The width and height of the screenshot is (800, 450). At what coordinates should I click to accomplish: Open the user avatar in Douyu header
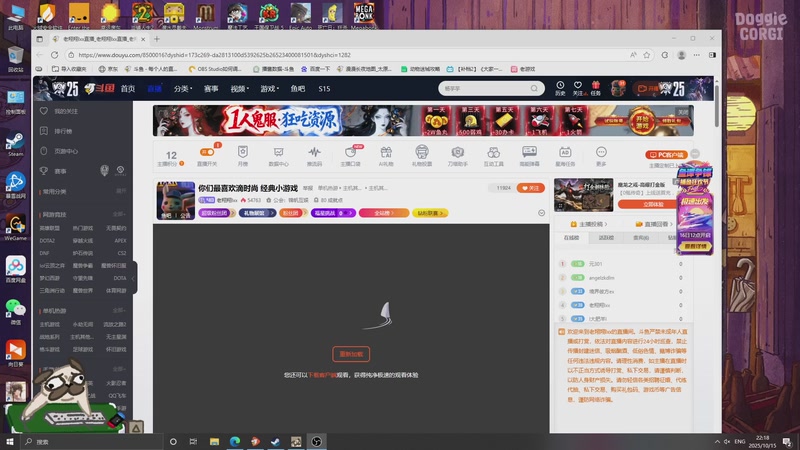tap(618, 88)
